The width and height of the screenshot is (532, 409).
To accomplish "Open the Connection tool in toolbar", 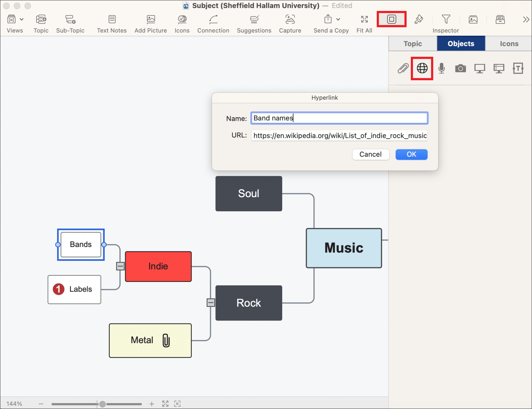I will [x=213, y=19].
